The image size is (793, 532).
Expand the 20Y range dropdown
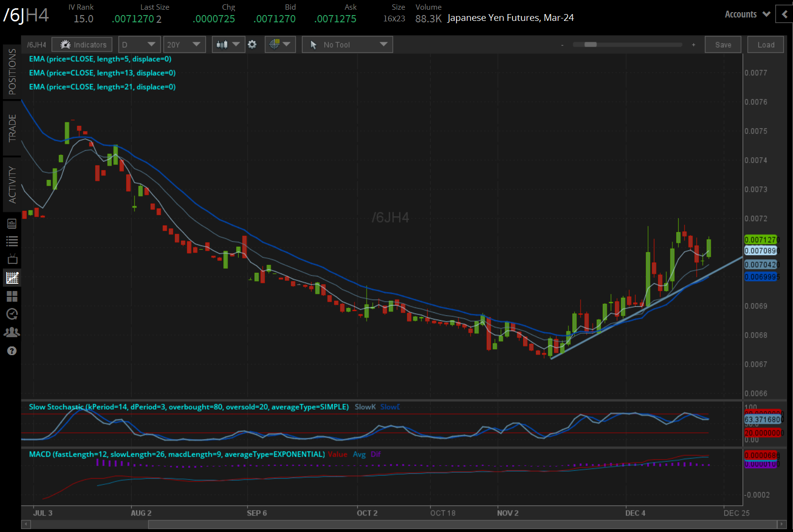184,45
